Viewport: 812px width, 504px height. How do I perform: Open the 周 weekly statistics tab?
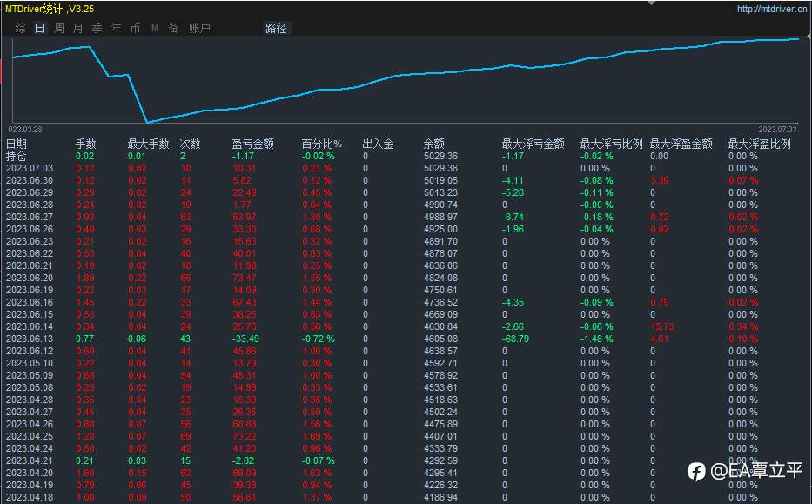tap(59, 28)
